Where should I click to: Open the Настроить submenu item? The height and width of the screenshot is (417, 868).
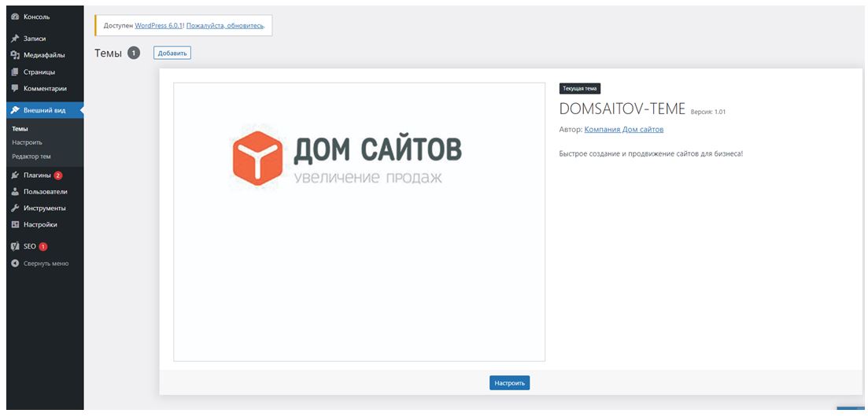[27, 142]
